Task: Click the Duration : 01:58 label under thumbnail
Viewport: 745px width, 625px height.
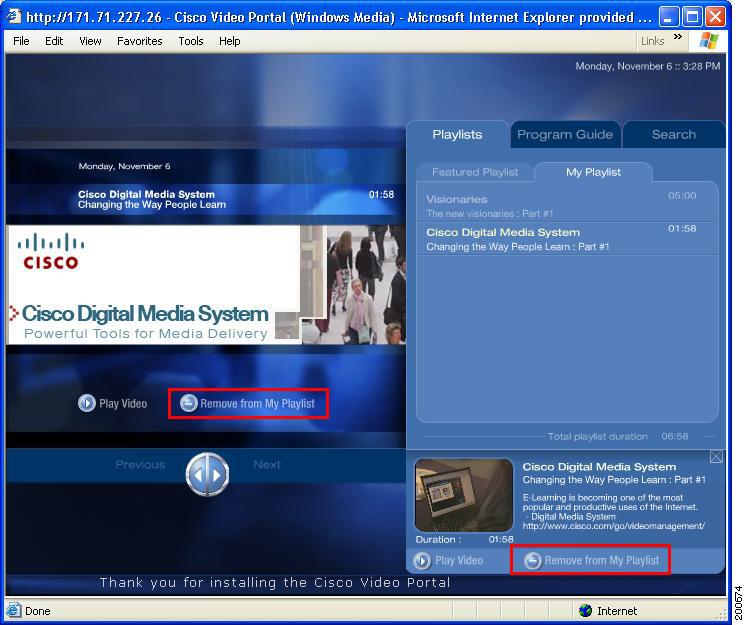Action: click(x=464, y=539)
